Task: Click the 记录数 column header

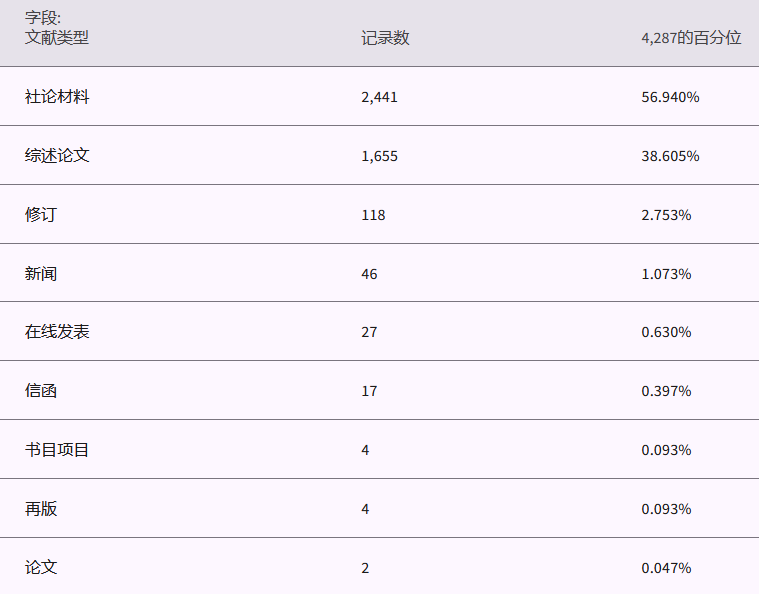Action: click(x=385, y=38)
